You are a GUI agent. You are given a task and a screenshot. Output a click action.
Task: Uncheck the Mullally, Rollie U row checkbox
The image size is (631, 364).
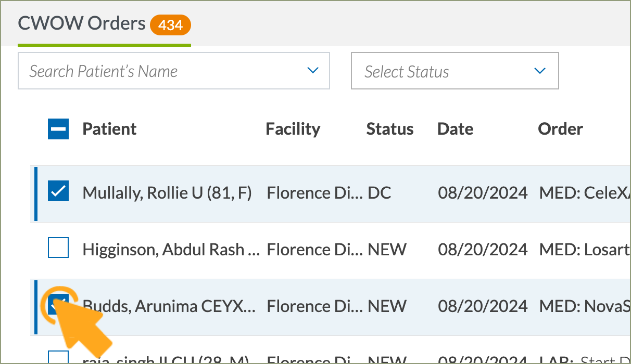[58, 193]
